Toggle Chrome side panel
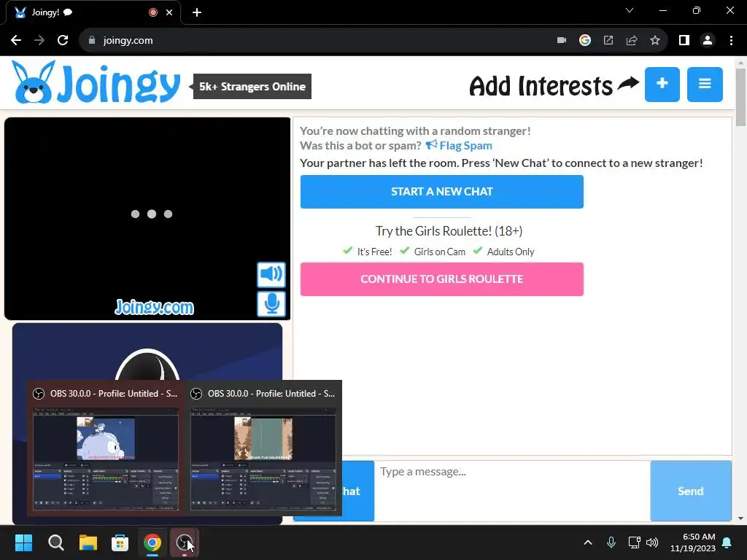 [684, 41]
